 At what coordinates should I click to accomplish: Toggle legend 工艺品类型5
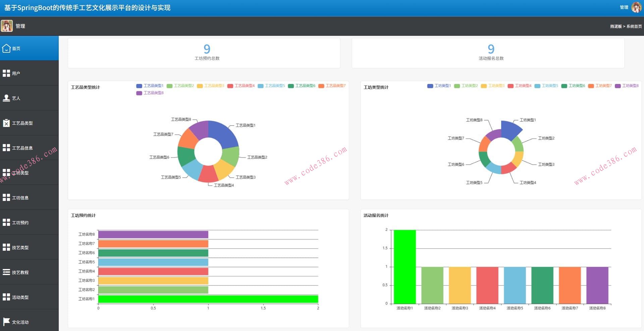271,86
